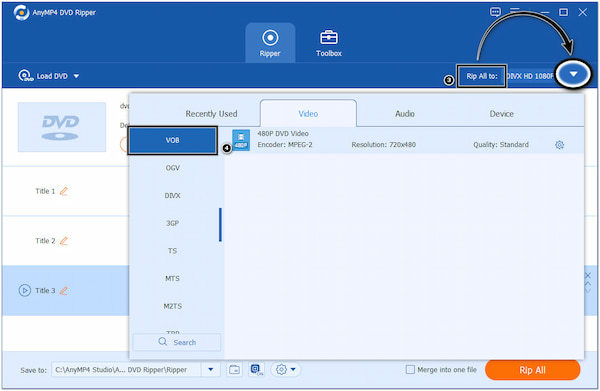The width and height of the screenshot is (600, 391).
Task: Select 3GP in the format list
Action: coord(173,223)
